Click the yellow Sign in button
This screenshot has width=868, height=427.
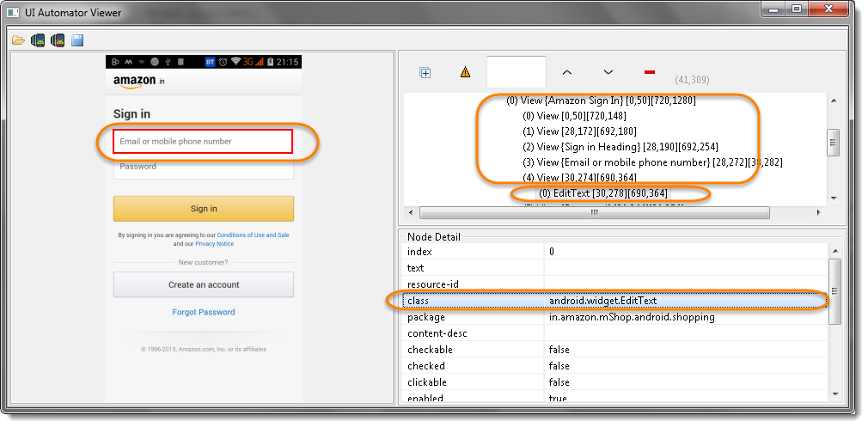coord(204,209)
